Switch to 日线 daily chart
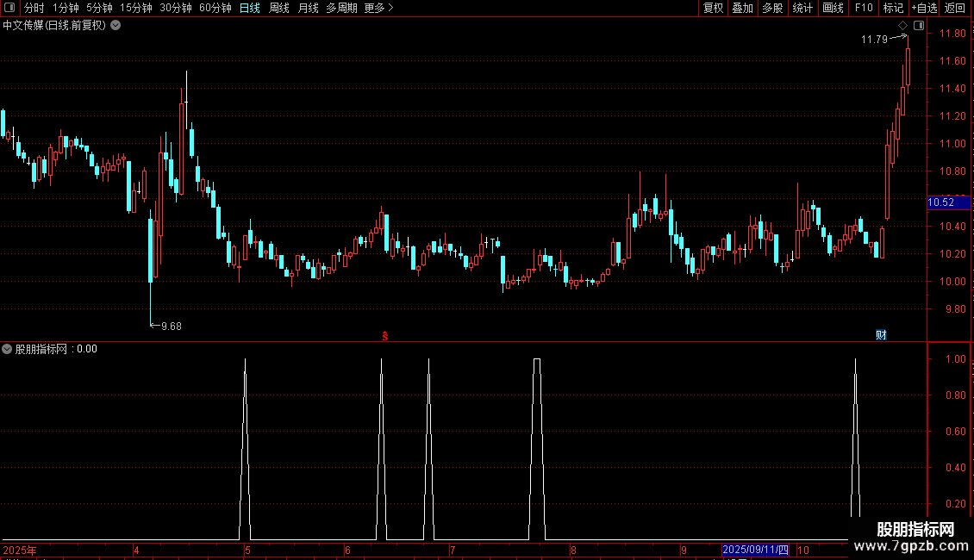 250,8
